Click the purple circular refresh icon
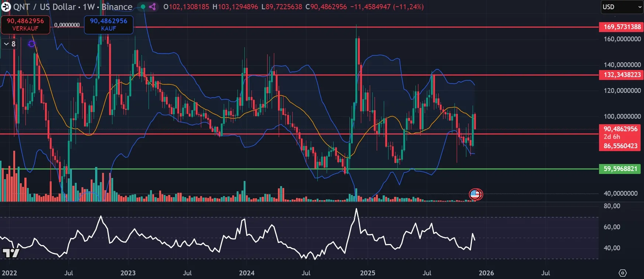This screenshot has width=644, height=279. point(32,44)
